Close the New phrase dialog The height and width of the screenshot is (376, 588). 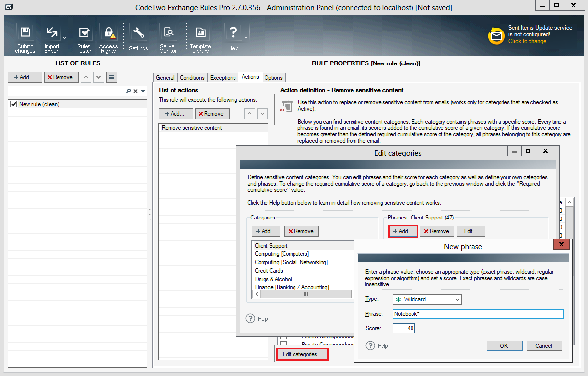pyautogui.click(x=561, y=244)
